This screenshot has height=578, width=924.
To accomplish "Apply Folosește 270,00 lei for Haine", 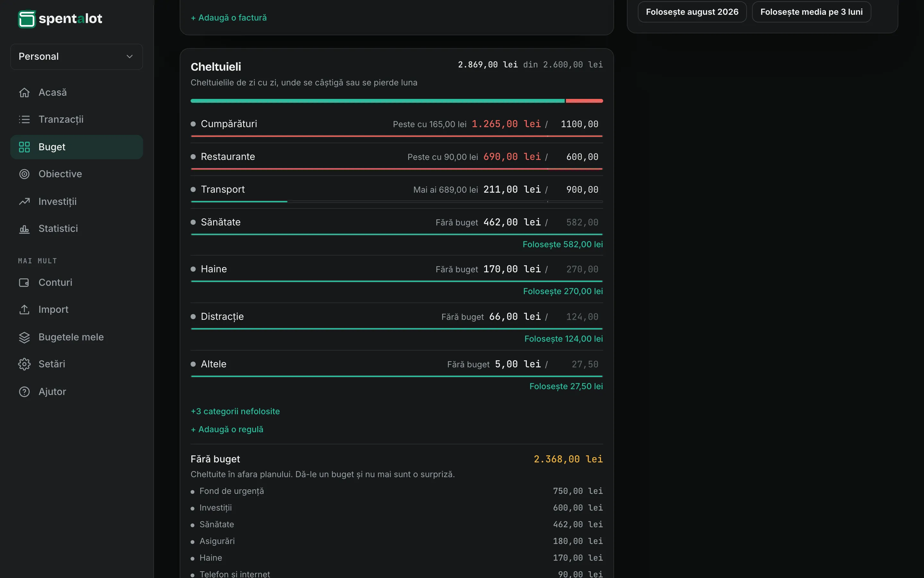I will tap(563, 291).
